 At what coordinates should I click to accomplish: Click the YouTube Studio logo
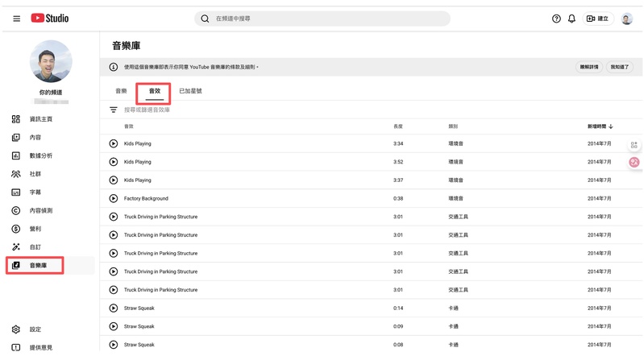point(50,18)
